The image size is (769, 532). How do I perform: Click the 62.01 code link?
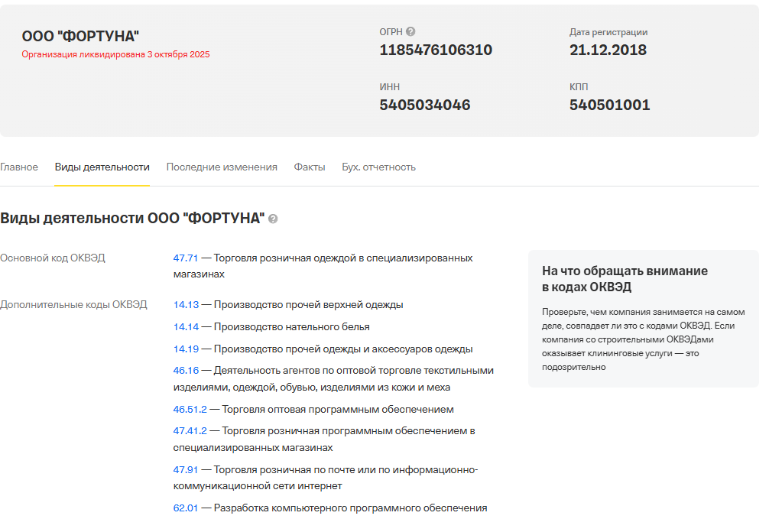pyautogui.click(x=186, y=508)
